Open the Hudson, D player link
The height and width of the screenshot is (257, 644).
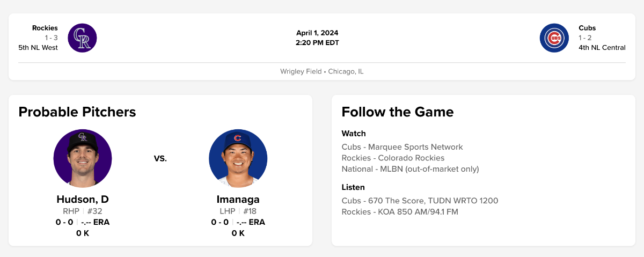pyautogui.click(x=83, y=199)
